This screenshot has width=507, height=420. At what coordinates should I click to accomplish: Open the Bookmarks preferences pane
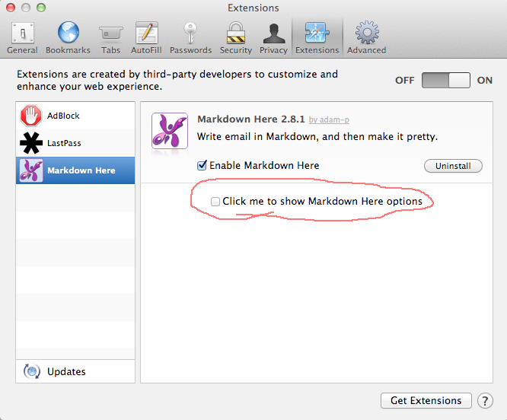pos(68,38)
